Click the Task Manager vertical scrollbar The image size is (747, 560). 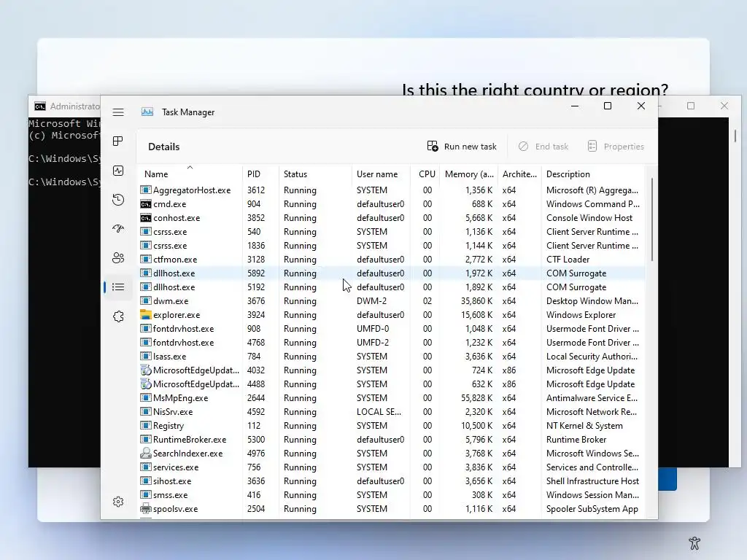(651, 219)
